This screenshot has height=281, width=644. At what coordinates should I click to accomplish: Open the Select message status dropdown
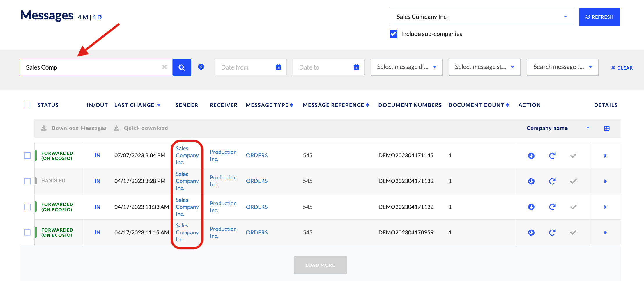coord(484,67)
